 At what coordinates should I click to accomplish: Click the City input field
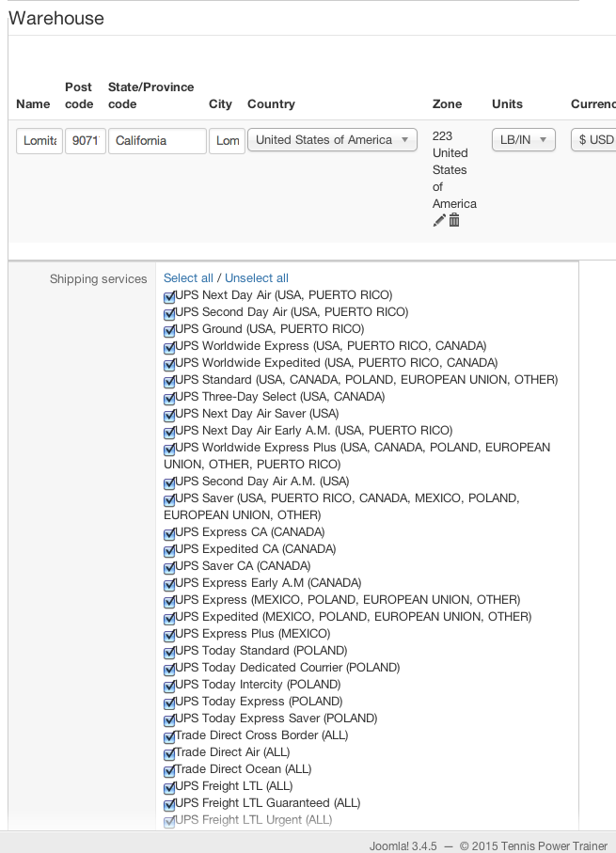[227, 141]
